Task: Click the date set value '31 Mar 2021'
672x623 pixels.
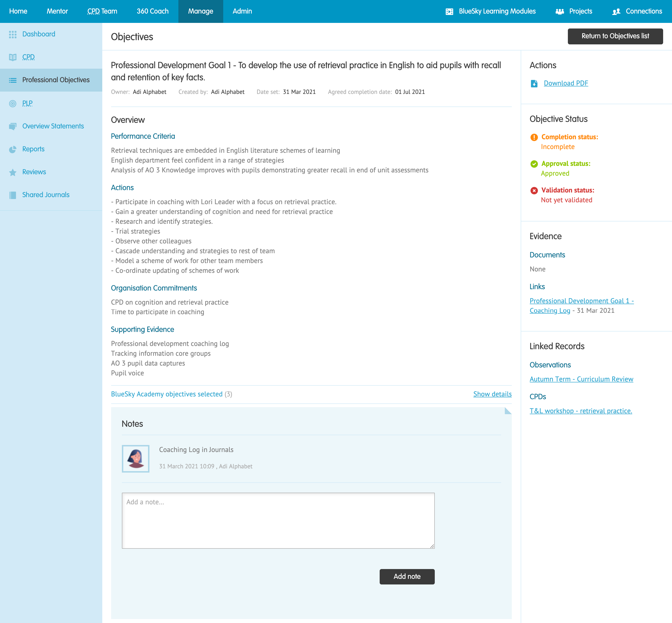Action: pyautogui.click(x=299, y=92)
